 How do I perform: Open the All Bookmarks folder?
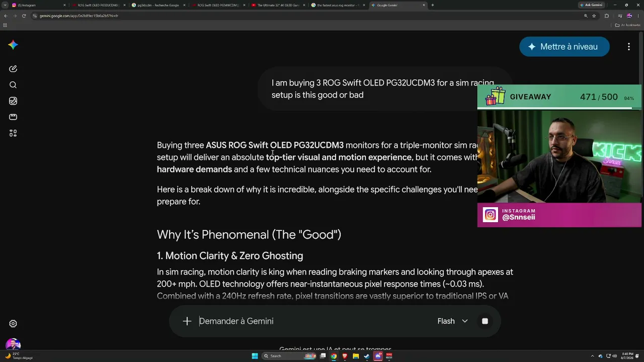(627, 25)
